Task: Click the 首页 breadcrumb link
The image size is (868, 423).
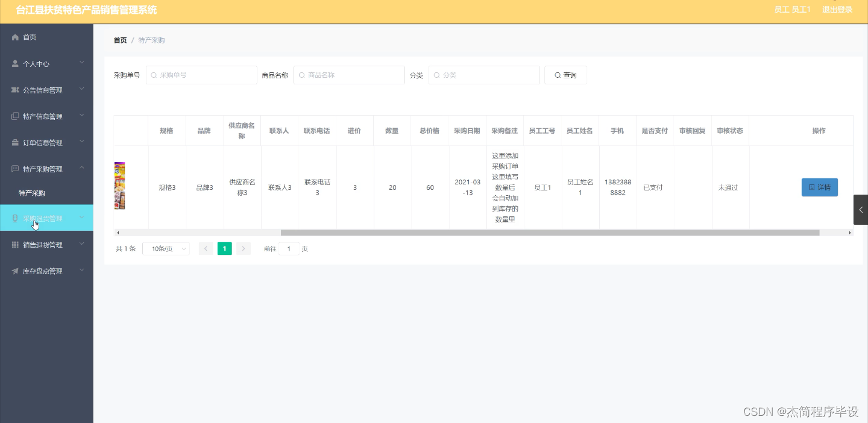Action: tap(121, 40)
